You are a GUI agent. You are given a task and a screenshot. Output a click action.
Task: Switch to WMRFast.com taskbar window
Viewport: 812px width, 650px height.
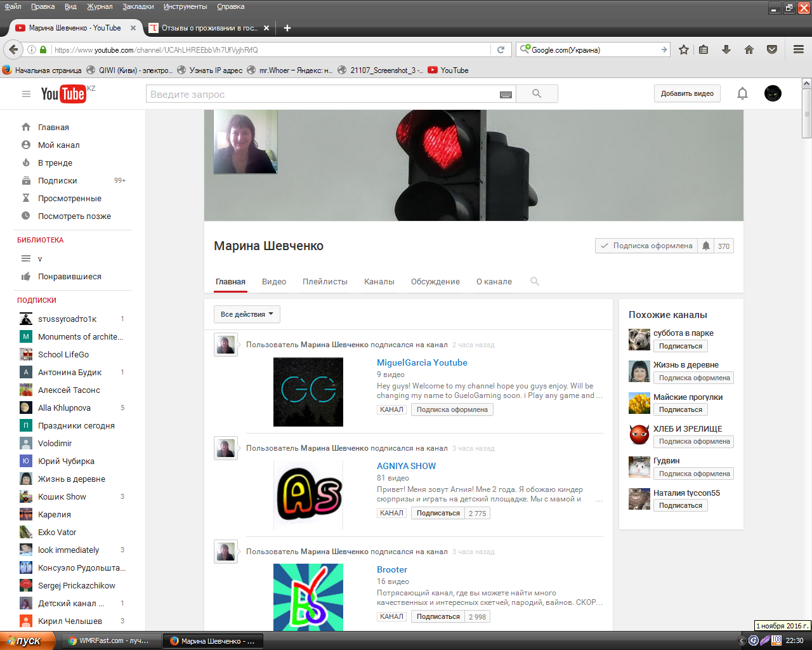point(112,640)
